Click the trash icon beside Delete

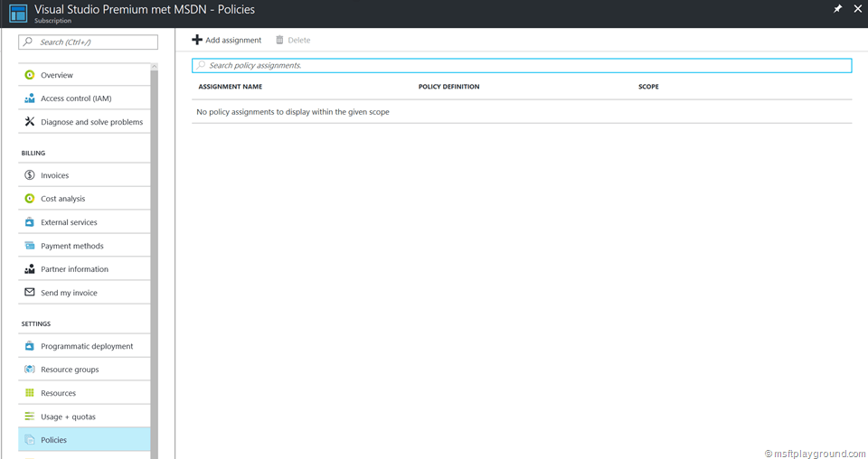(x=279, y=40)
